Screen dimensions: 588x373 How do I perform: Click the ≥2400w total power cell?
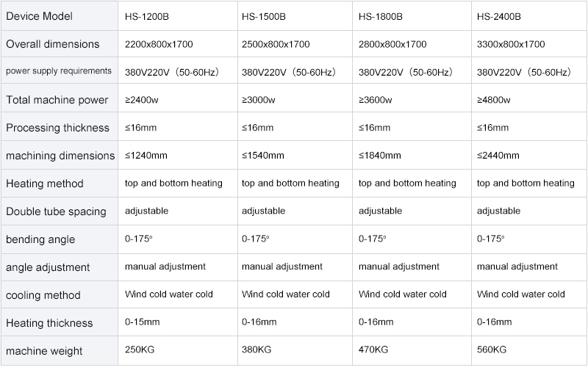coord(178,98)
